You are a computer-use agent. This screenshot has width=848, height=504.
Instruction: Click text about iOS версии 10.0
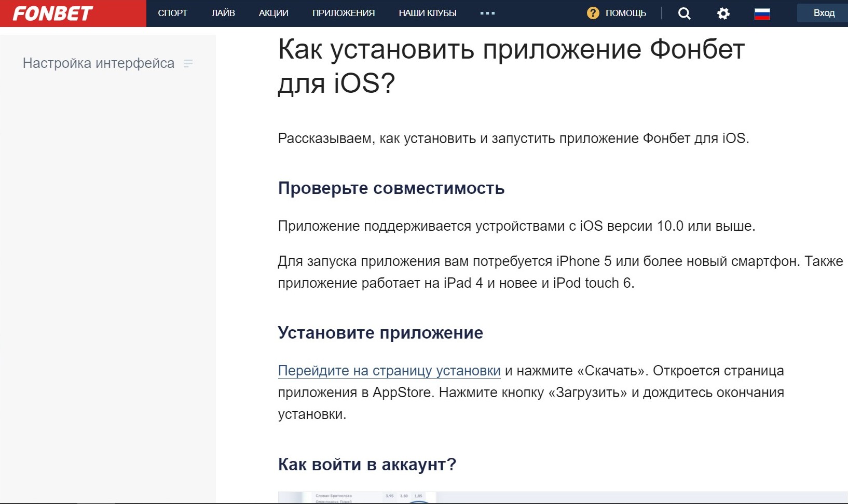(x=516, y=226)
